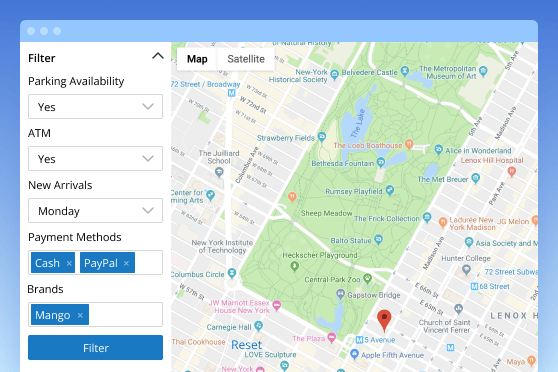The width and height of the screenshot is (558, 372).
Task: Click the Lenox Hill Hospital marker
Action: pos(511,171)
